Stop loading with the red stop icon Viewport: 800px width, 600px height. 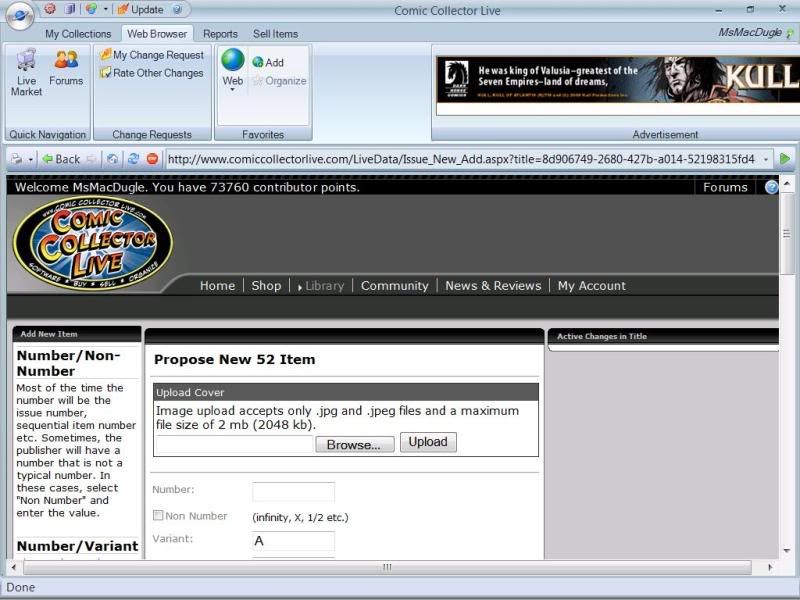153,159
